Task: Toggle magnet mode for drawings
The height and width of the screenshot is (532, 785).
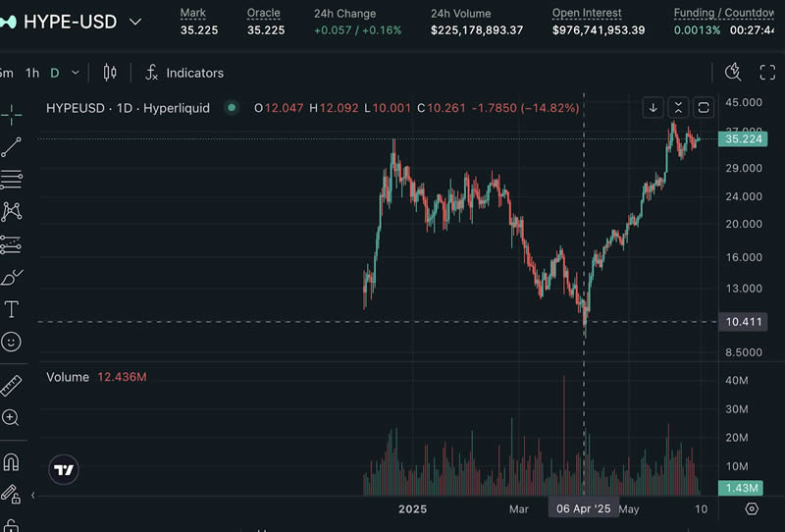Action: click(12, 461)
